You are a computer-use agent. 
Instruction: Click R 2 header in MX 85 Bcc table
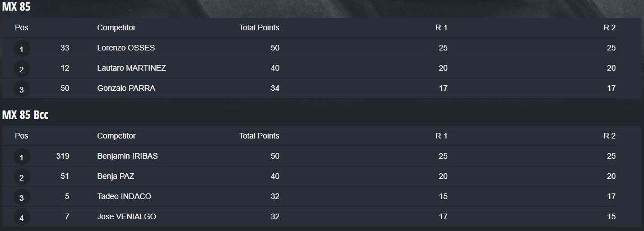609,136
